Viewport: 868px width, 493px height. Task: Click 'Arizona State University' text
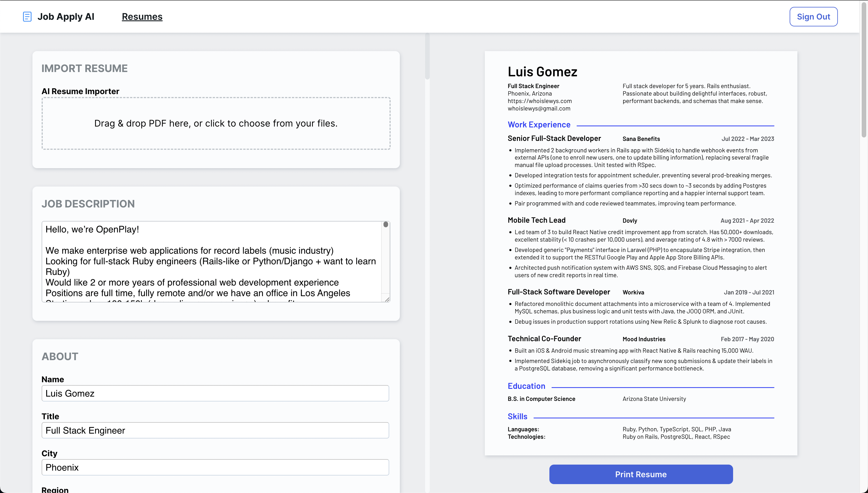(654, 399)
